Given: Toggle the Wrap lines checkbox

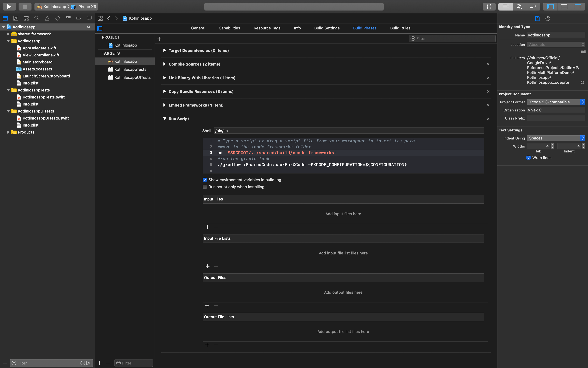Looking at the screenshot, I should click(x=528, y=158).
